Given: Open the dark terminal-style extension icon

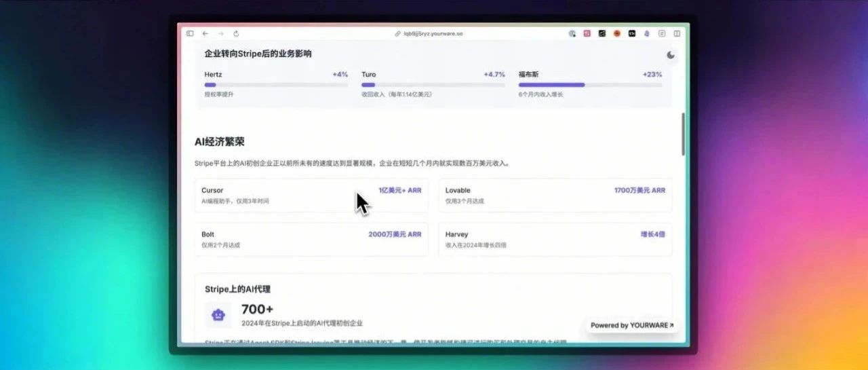Looking at the screenshot, I should tap(632, 33).
